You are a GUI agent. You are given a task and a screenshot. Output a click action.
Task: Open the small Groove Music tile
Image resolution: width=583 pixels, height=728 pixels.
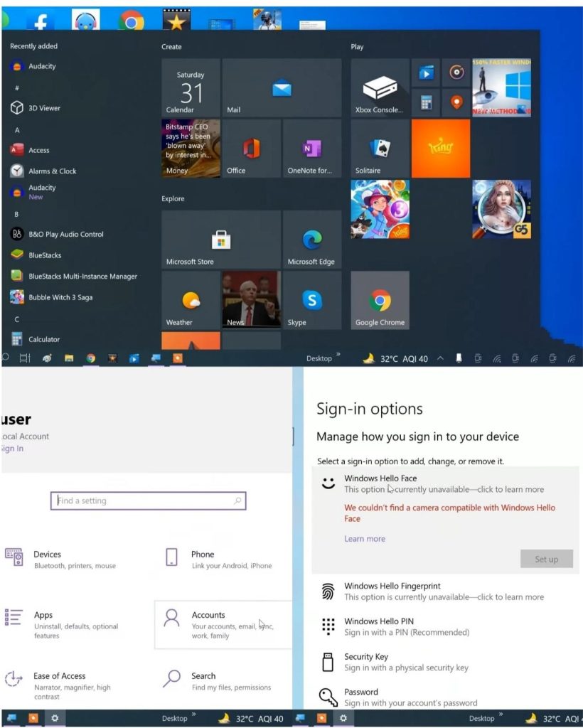(456, 73)
